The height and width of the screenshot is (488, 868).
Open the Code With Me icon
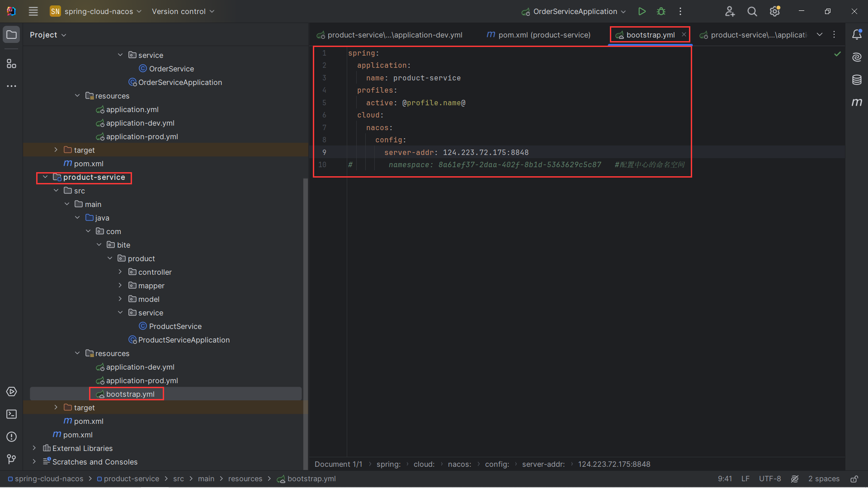(x=730, y=11)
